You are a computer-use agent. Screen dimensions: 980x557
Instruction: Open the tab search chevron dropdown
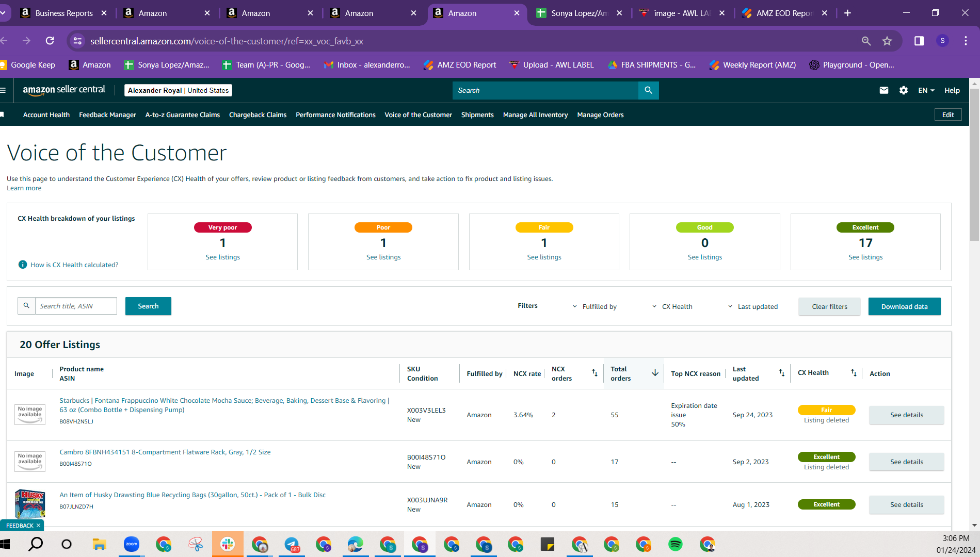(x=3, y=13)
